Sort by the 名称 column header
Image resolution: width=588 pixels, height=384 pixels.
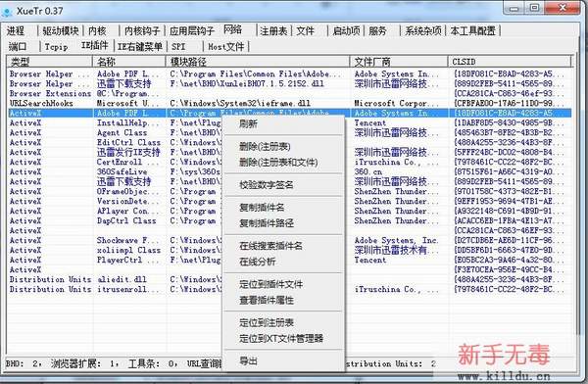coord(129,62)
